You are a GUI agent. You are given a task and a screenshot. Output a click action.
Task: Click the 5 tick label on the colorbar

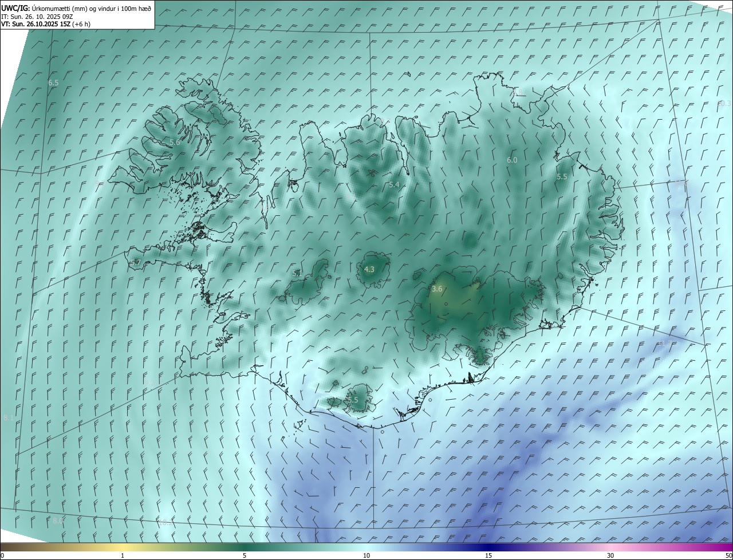coord(245,555)
